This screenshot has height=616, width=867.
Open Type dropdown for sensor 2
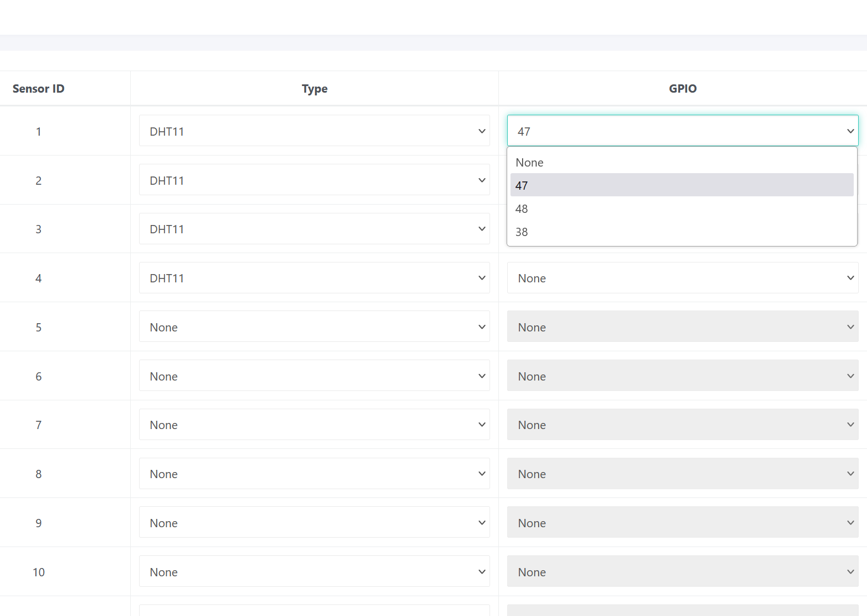coord(314,180)
